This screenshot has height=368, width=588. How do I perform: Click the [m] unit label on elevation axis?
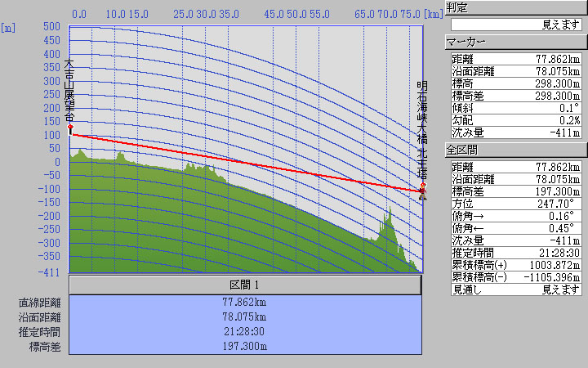[x=8, y=28]
